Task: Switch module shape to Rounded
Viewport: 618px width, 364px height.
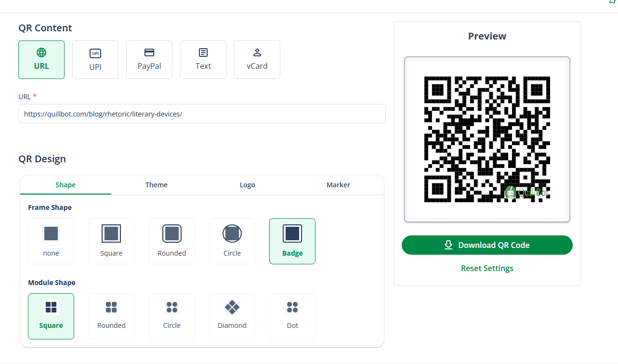Action: tap(111, 316)
